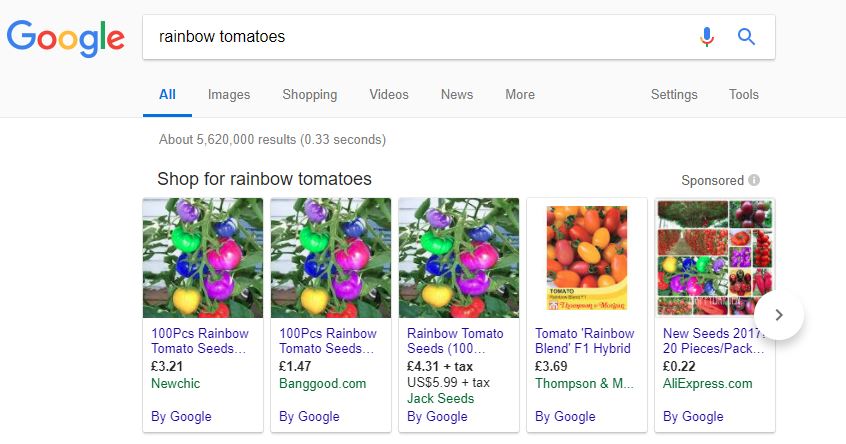Switch to the Shopping tab
846x444 pixels.
pos(310,94)
